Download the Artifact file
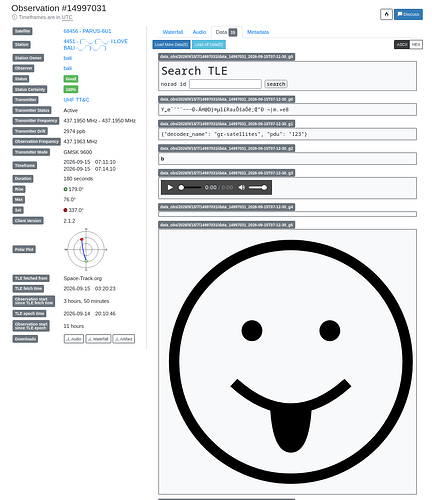Viewport: 432px width, 500px height. click(x=124, y=339)
